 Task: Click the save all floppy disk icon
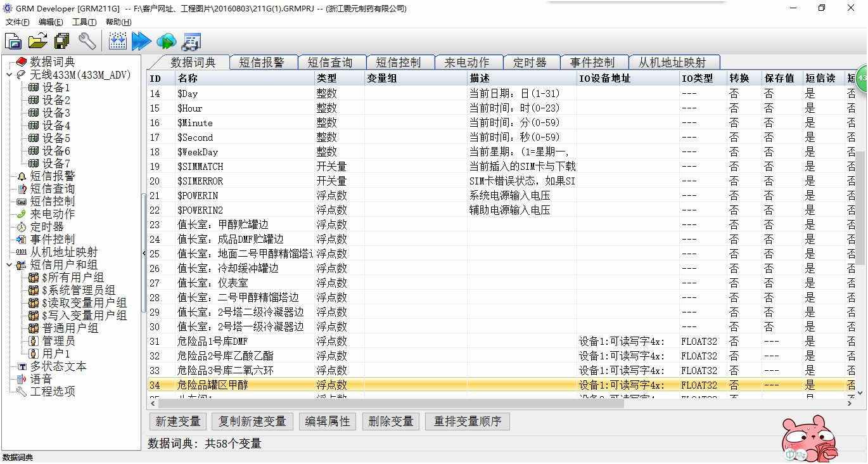62,41
